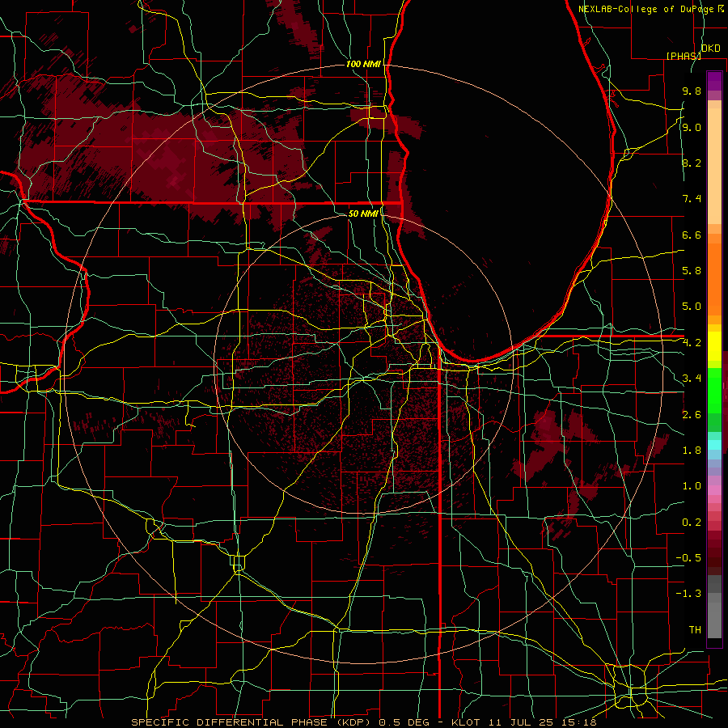The width and height of the screenshot is (728, 728).
Task: Click the DKD product code label
Action: [710, 49]
